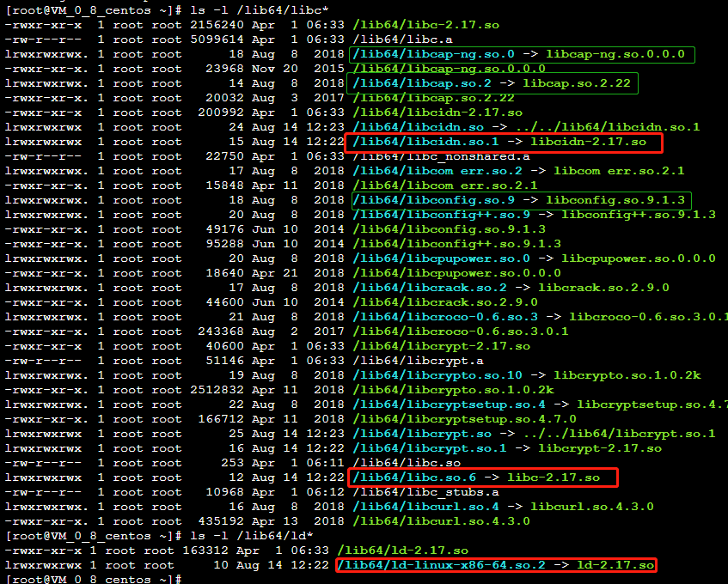Select file /lib64/libcryptsetup.so.4.7.0

[464, 419]
